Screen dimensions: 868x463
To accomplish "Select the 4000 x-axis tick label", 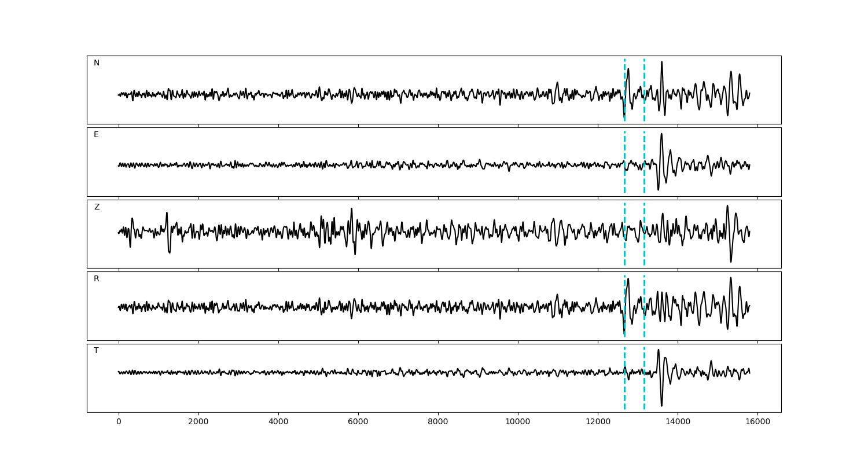I will [278, 422].
